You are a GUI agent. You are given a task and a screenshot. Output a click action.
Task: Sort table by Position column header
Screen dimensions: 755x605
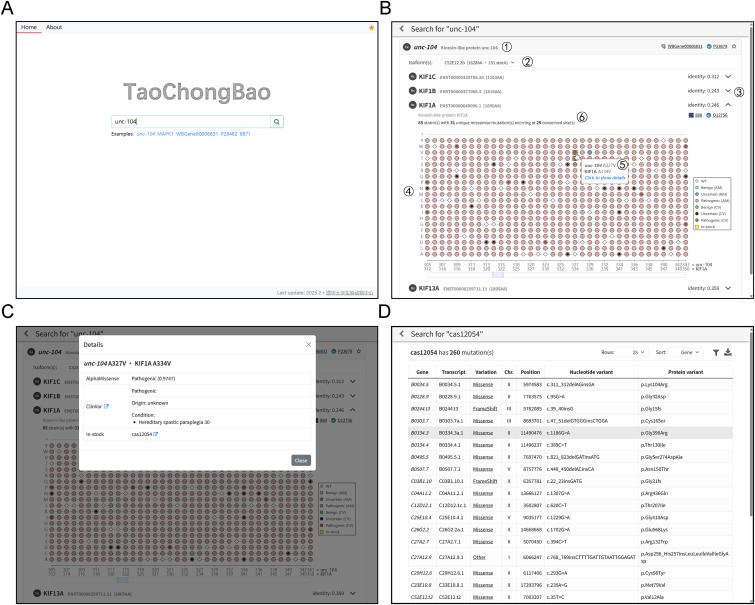click(530, 372)
